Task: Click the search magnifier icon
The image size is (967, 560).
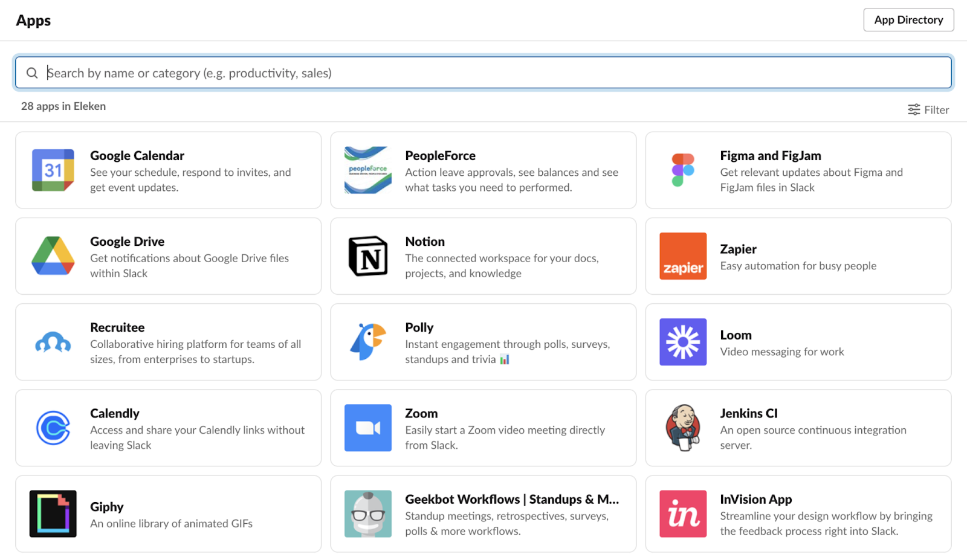Action: coord(32,73)
